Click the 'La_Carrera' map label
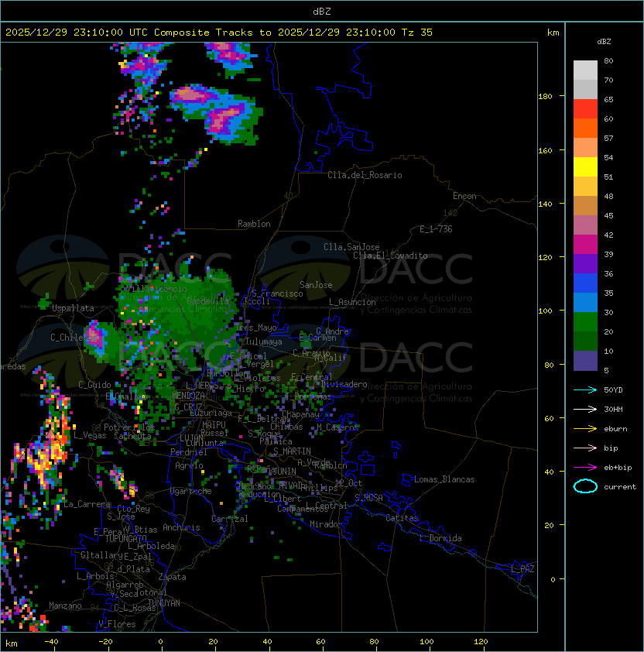644x652 pixels. click(87, 504)
